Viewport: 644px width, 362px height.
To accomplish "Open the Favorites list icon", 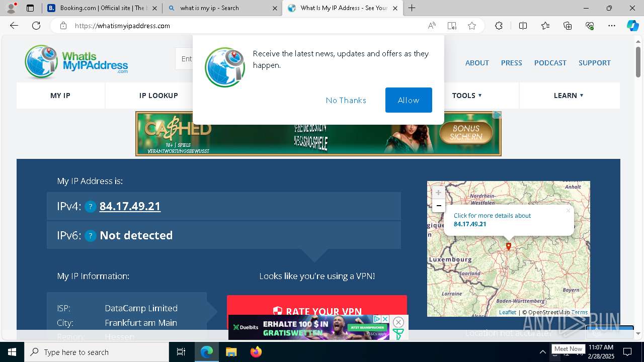I will tap(545, 26).
